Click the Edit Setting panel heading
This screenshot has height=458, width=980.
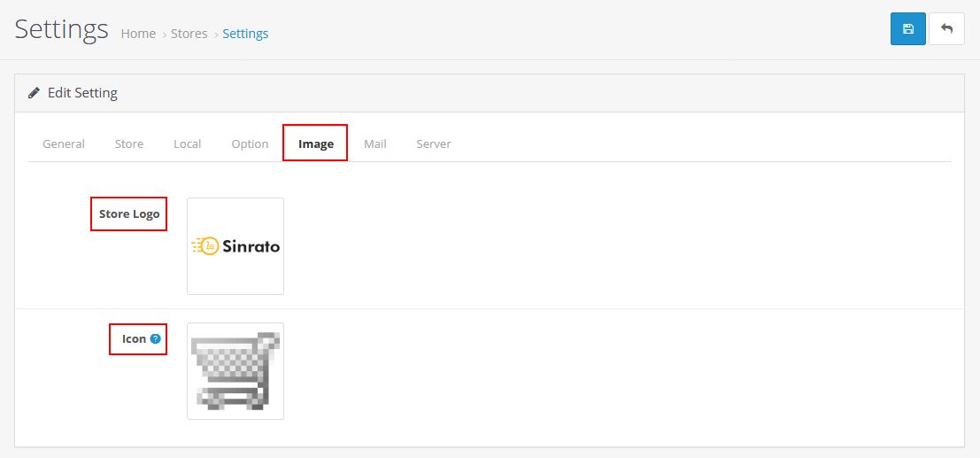[x=82, y=93]
